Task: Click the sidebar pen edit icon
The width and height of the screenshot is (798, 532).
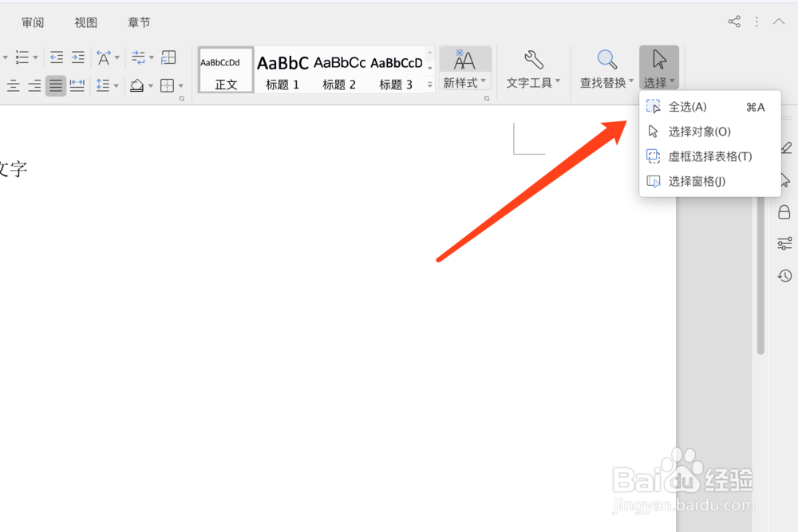Action: tap(786, 148)
